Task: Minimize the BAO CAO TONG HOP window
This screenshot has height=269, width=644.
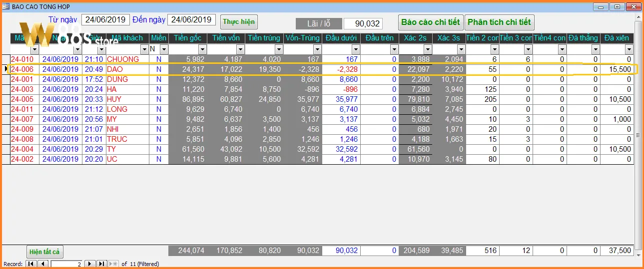Action: pyautogui.click(x=601, y=6)
